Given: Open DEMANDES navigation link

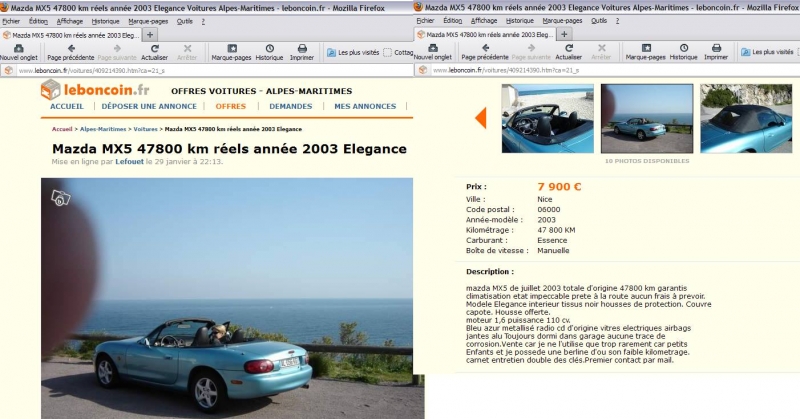Looking at the screenshot, I should [x=291, y=106].
